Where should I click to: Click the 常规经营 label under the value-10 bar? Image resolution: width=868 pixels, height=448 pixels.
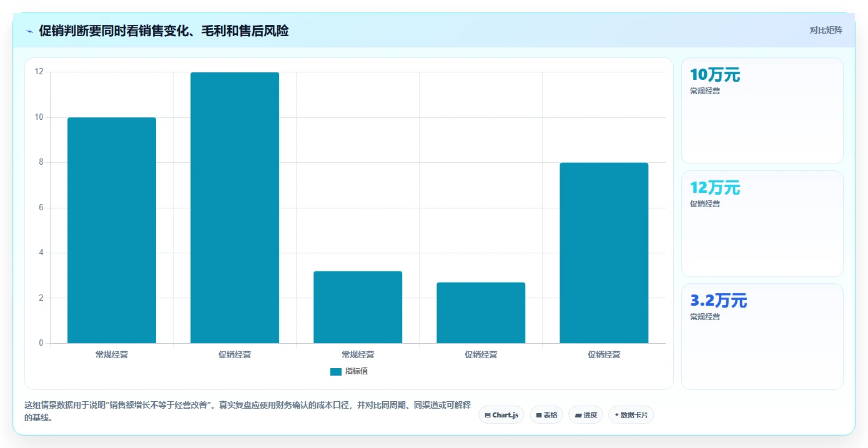click(x=112, y=354)
